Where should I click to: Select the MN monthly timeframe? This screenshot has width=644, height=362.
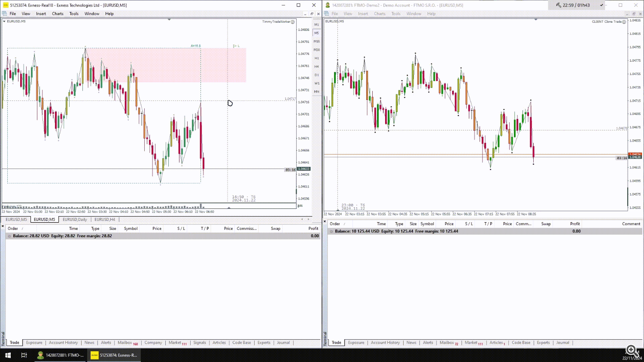(x=316, y=91)
